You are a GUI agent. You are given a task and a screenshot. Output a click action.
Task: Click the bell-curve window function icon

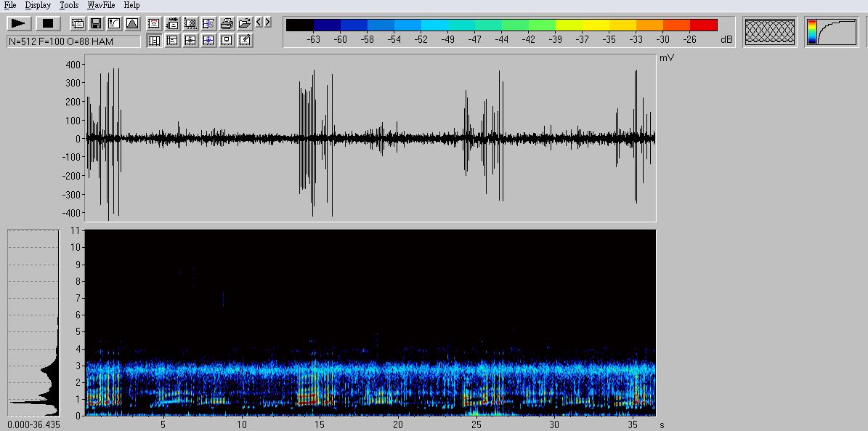pyautogui.click(x=131, y=23)
